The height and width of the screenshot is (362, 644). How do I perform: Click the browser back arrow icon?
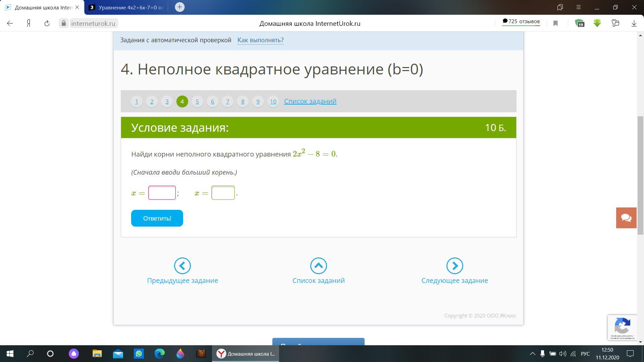coord(10,23)
